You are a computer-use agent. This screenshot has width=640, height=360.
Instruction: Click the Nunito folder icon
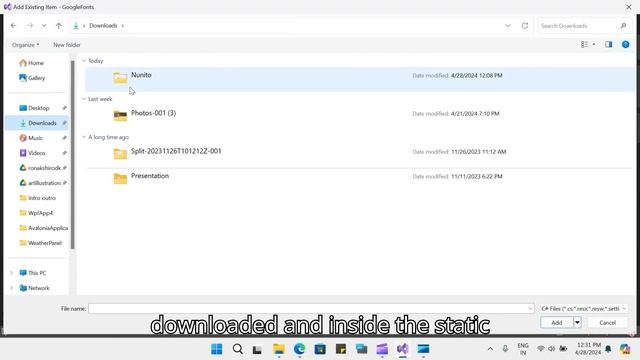click(120, 78)
